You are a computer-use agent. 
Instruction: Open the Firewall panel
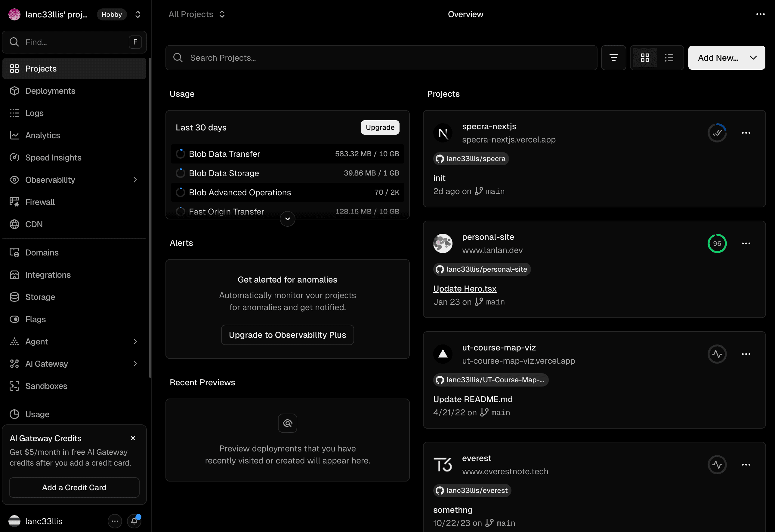40,202
